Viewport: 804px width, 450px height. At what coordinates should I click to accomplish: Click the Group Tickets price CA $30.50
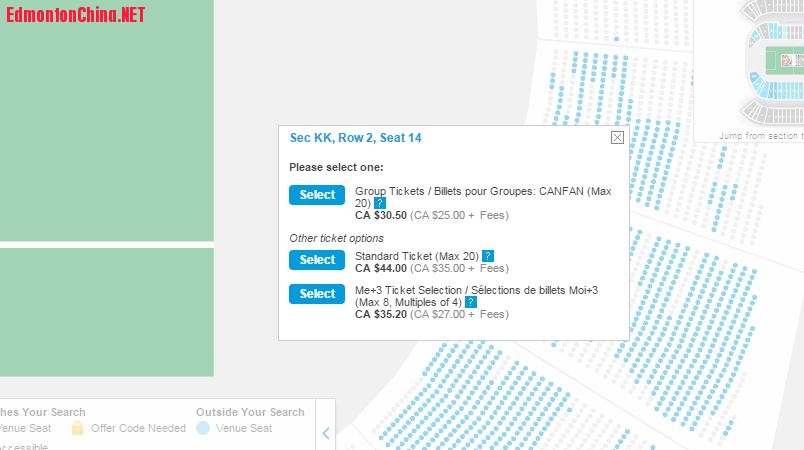(381, 214)
